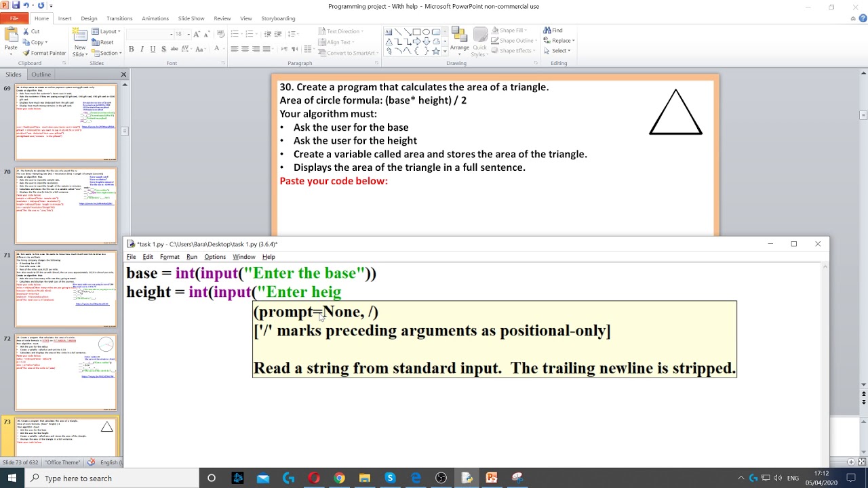
Task: Select the Oval shape in gallery
Action: tap(426, 32)
